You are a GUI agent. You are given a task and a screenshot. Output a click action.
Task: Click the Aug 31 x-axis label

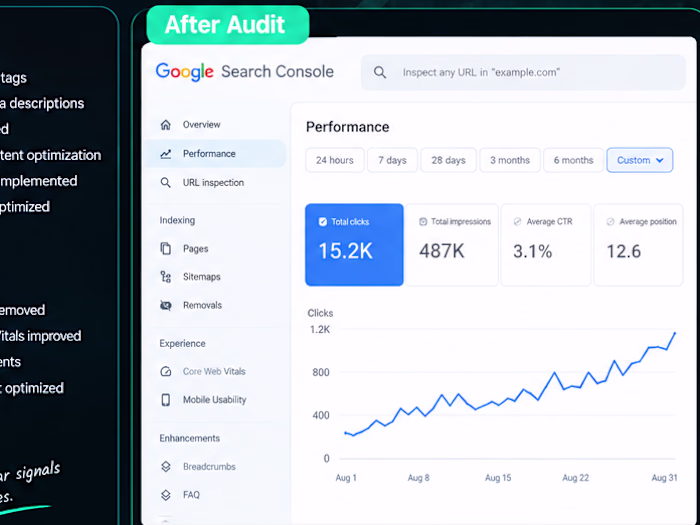pos(664,478)
